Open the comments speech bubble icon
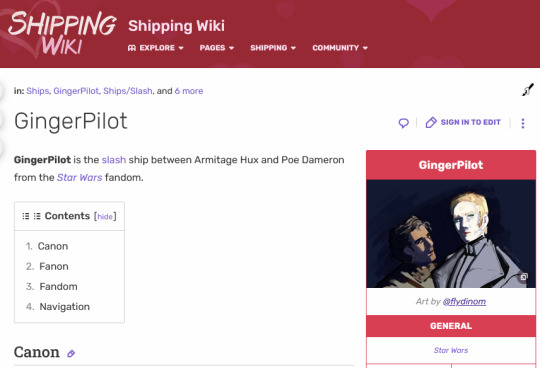 tap(404, 123)
